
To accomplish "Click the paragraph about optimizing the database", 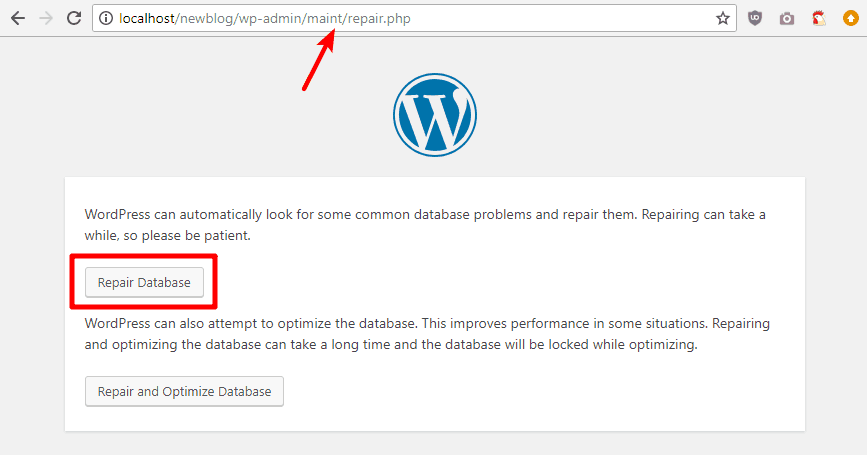I will pos(427,334).
